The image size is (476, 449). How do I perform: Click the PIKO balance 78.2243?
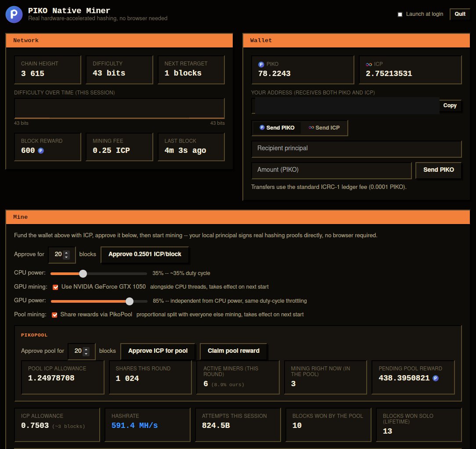pyautogui.click(x=274, y=73)
